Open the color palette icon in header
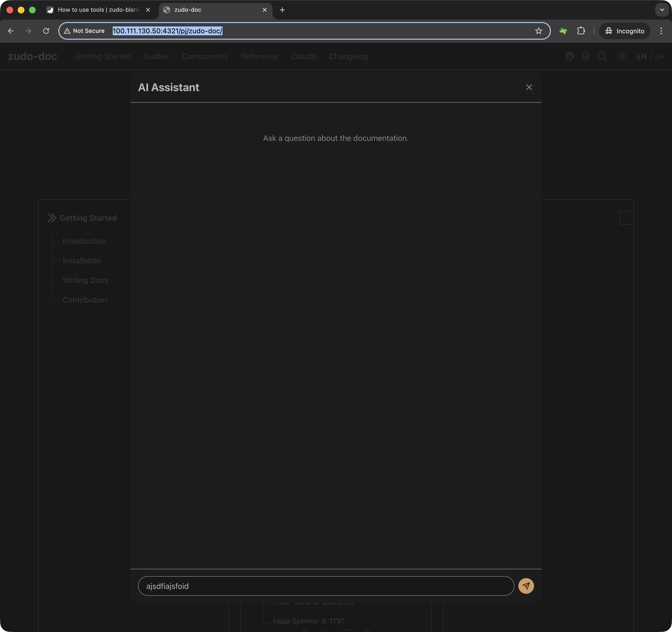 click(x=570, y=56)
